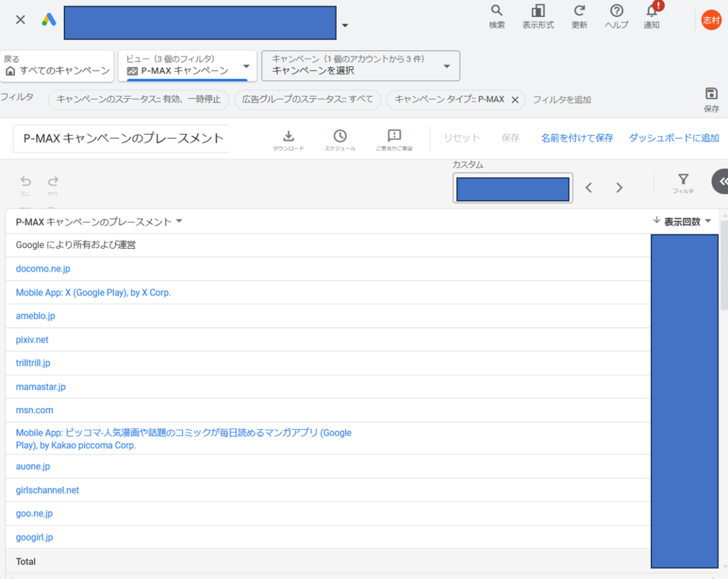Click the redo arrow icon
Image resolution: width=728 pixels, height=579 pixels.
click(x=53, y=181)
